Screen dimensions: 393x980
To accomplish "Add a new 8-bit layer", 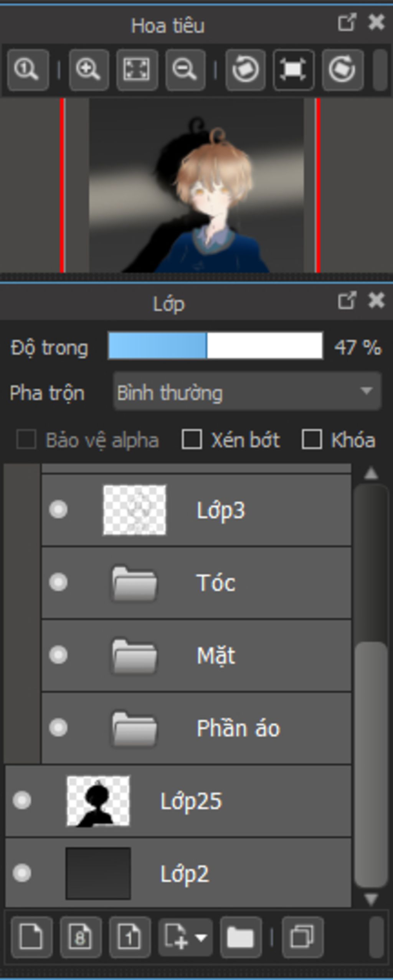I will tap(81, 937).
